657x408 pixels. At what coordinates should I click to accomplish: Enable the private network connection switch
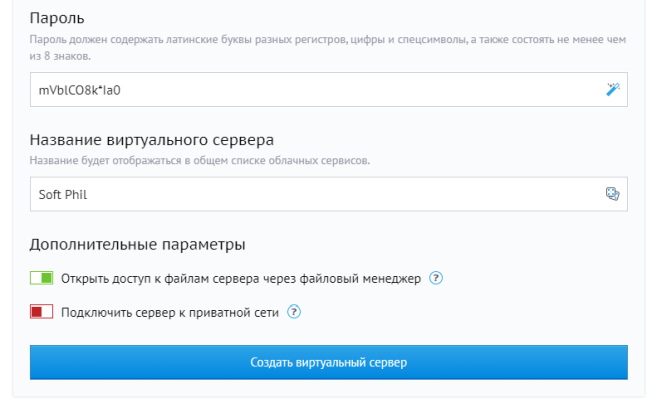coord(41,312)
